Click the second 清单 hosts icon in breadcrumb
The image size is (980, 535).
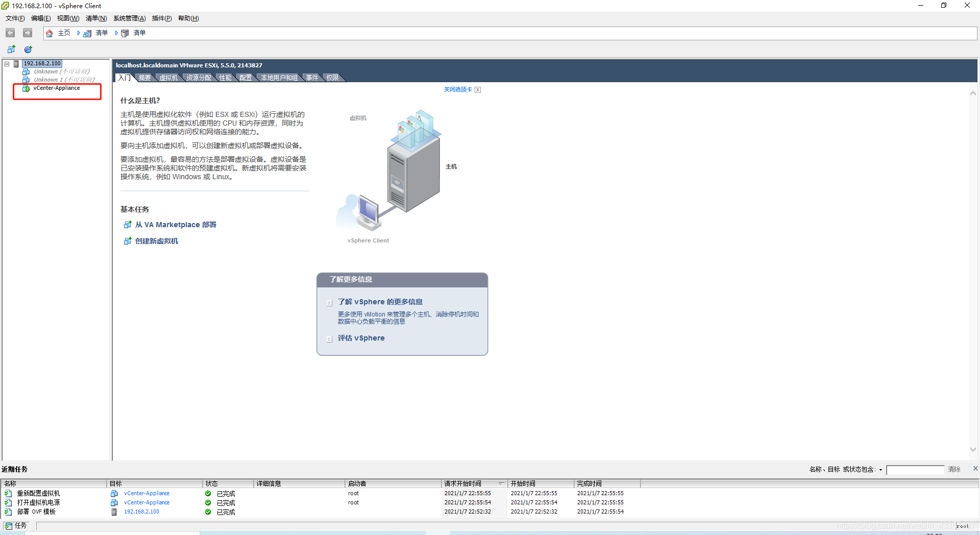coord(125,33)
